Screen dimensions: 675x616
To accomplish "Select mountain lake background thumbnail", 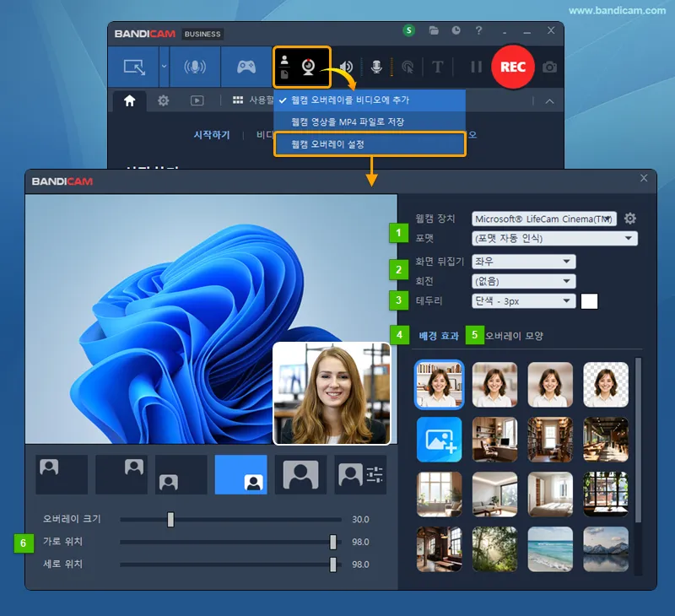I will tap(606, 549).
